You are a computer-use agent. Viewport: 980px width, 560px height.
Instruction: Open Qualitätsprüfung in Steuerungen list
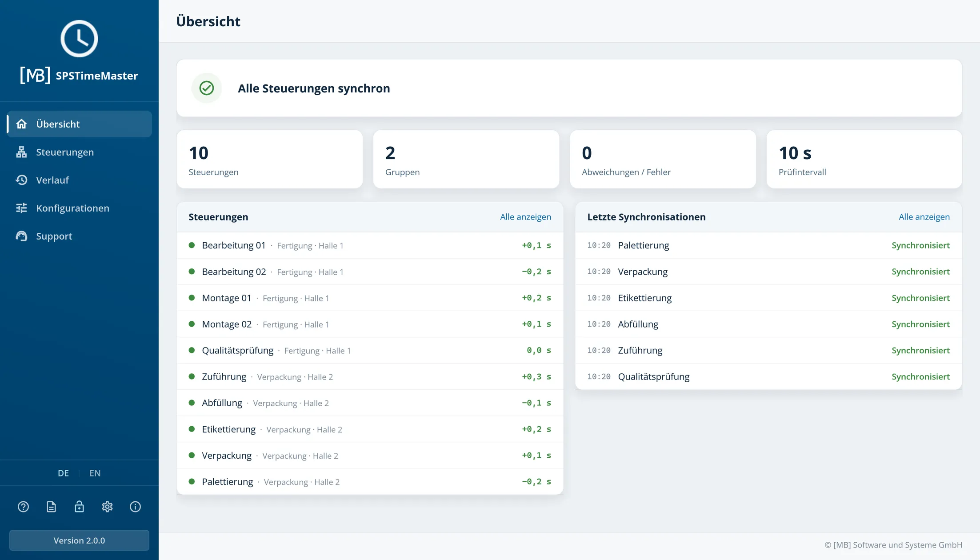tap(370, 350)
